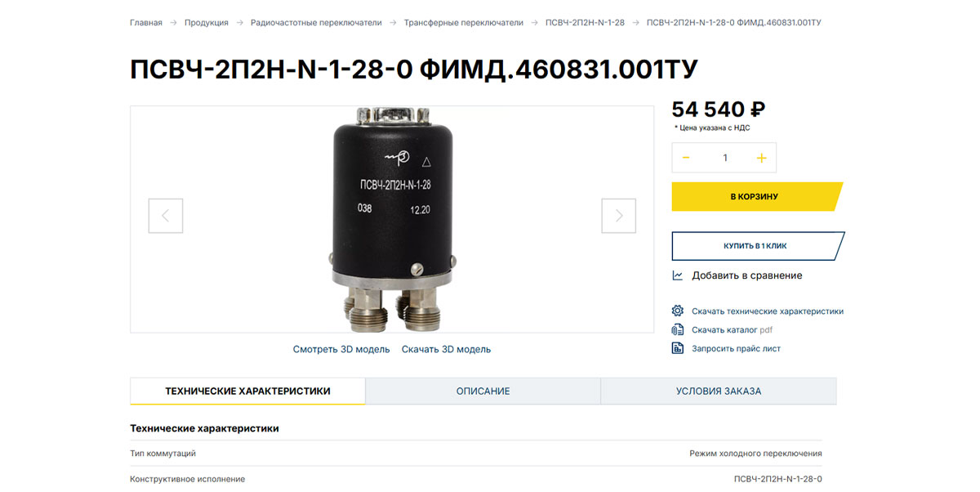The image size is (980, 492).
Task: Buy now using КУПИТЬ В 1 КЛИК
Action: [757, 245]
